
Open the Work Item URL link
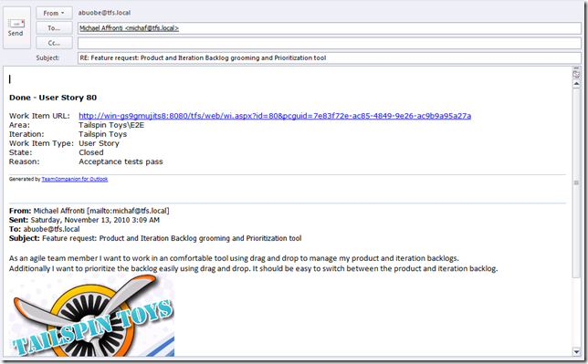[275, 116]
